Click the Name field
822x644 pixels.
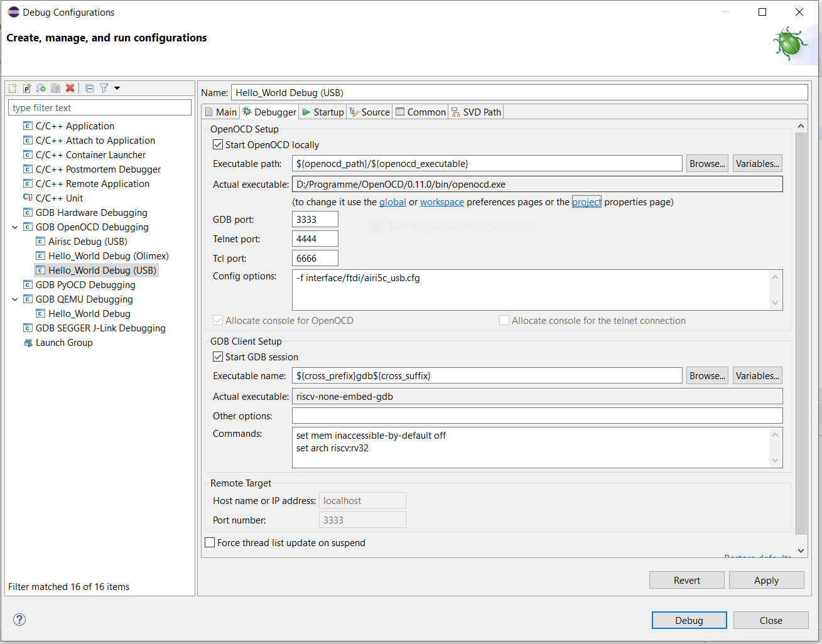coord(519,93)
